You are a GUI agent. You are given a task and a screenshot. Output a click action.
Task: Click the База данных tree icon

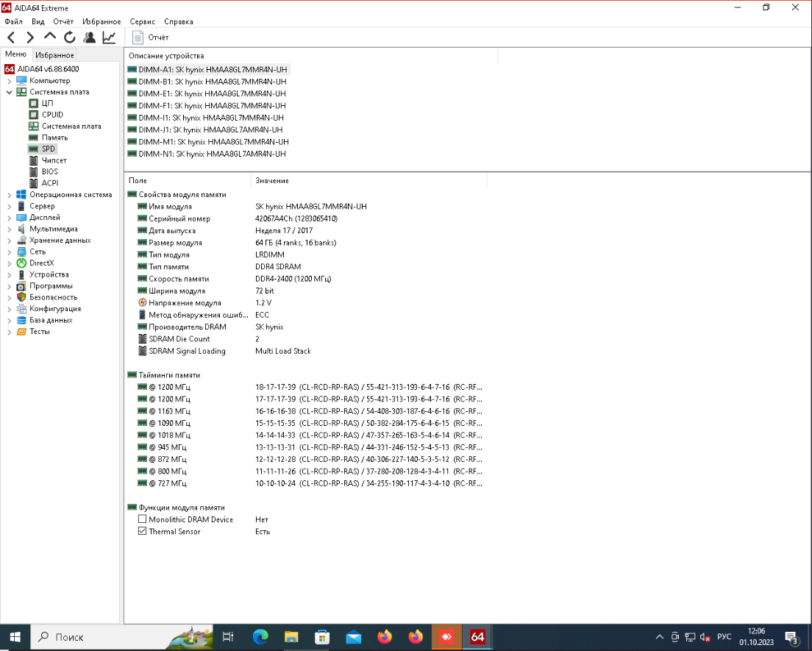pyautogui.click(x=21, y=320)
